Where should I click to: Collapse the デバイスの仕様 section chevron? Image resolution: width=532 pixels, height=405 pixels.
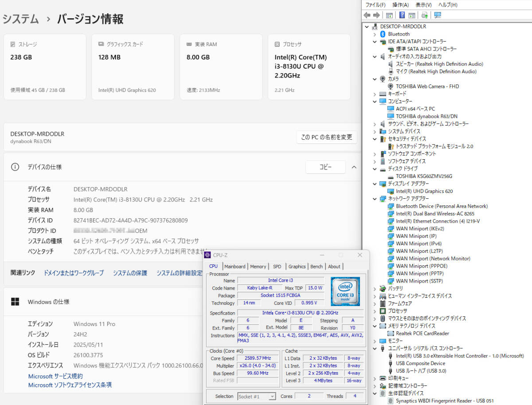[x=354, y=167]
